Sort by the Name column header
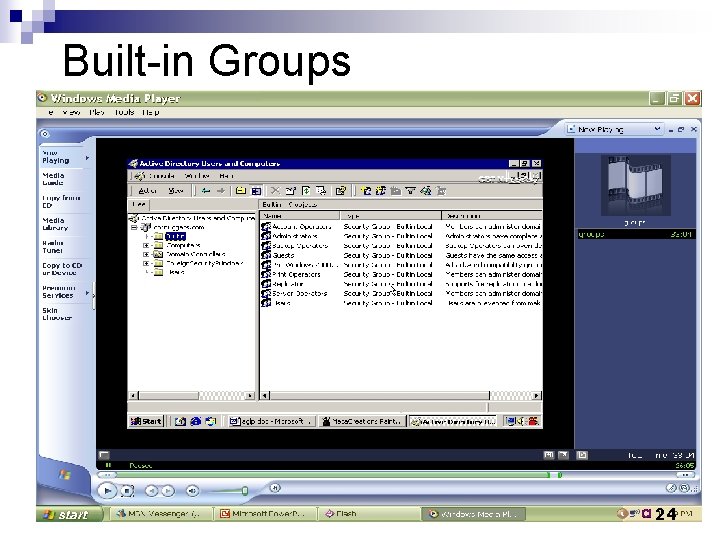 (x=300, y=215)
